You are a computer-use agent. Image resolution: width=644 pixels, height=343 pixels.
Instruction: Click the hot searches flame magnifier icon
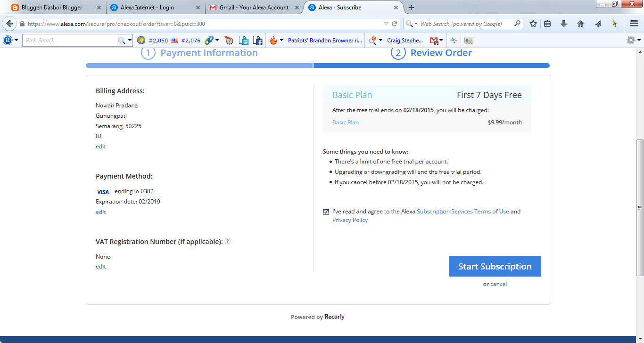pos(372,41)
